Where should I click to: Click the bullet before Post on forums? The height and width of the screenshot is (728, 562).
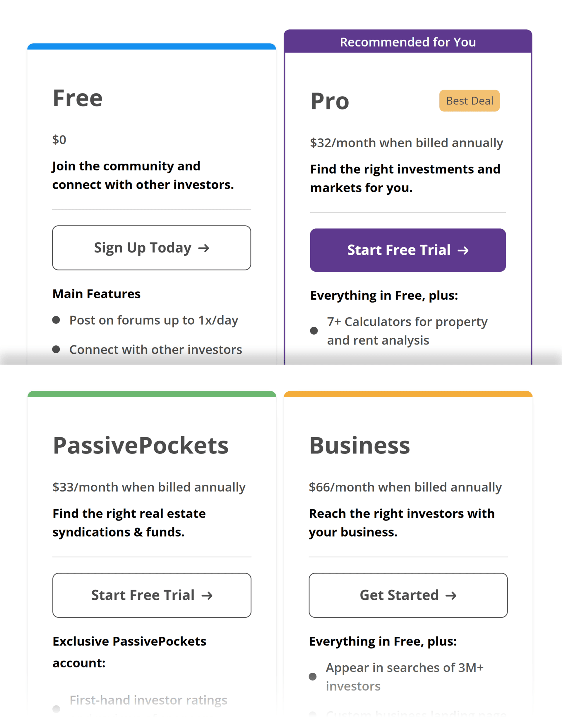pos(56,320)
